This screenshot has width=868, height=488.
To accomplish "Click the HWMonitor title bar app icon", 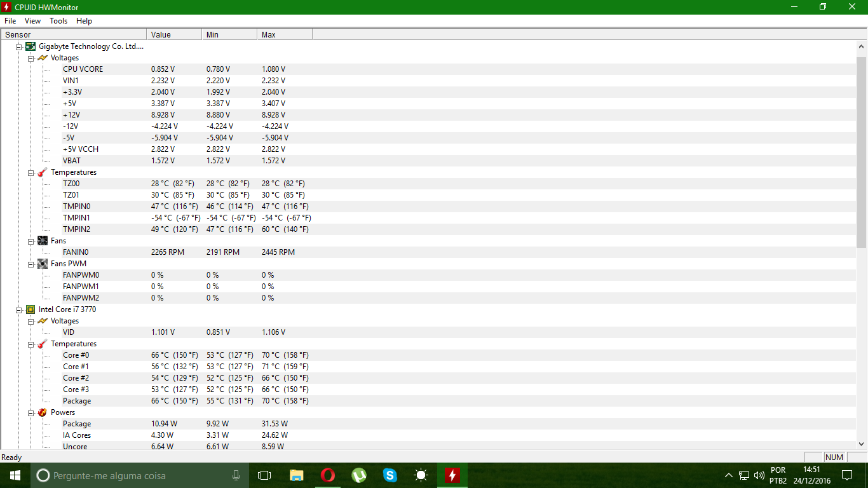I will pyautogui.click(x=7, y=6).
